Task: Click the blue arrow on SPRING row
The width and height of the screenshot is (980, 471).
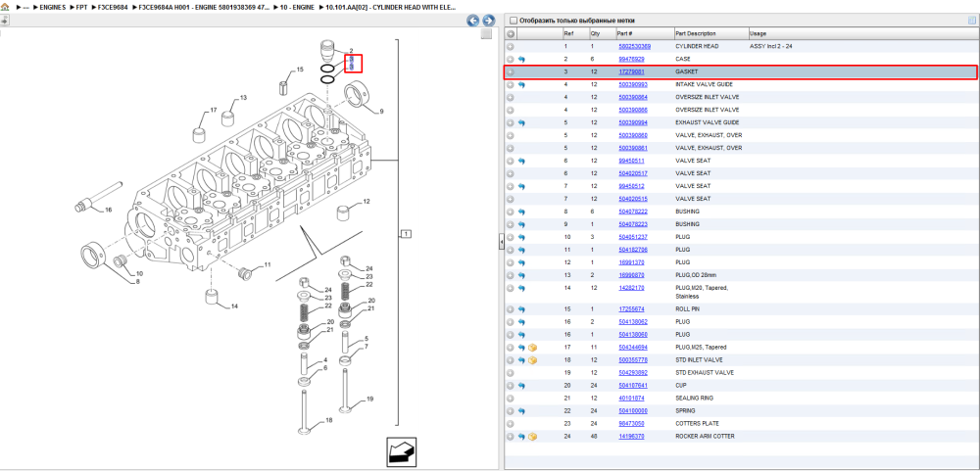Action: 522,411
